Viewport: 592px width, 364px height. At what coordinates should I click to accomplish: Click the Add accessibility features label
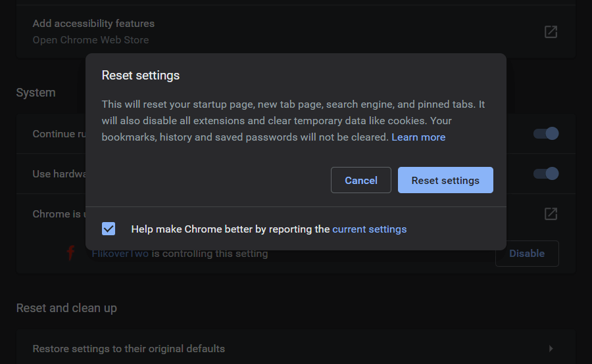[93, 24]
